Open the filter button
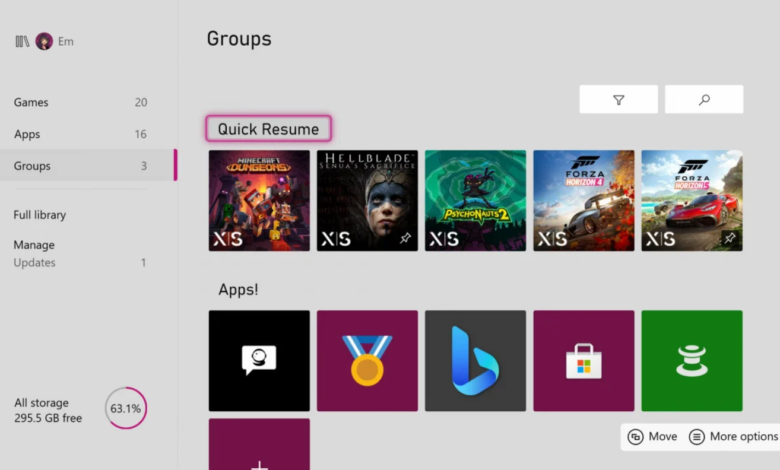 click(618, 99)
